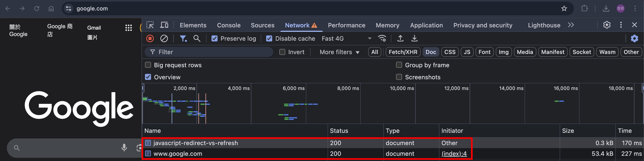Click the Google search magnifier icon
The width and height of the screenshot is (644, 161).
[x=17, y=148]
